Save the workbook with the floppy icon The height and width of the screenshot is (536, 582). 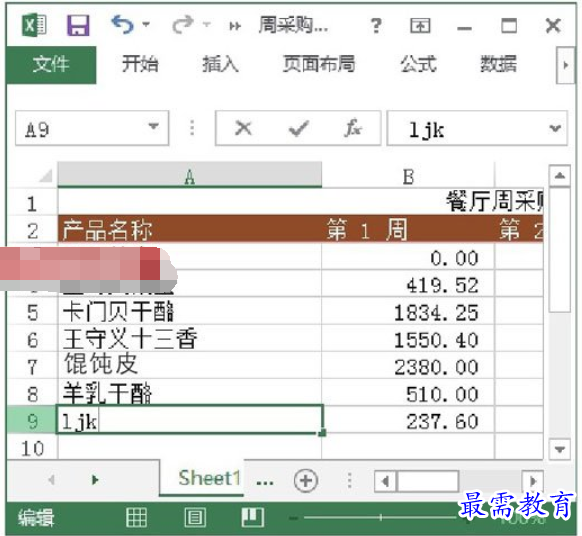click(78, 25)
